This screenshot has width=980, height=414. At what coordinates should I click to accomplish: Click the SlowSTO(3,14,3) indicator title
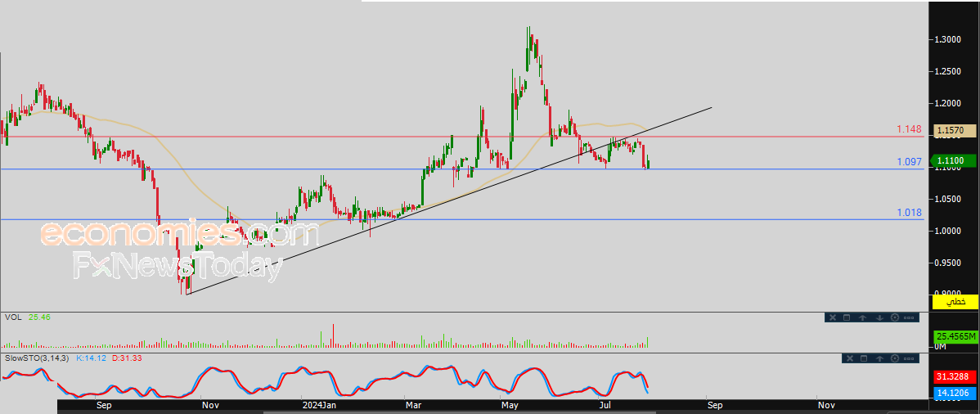tap(36, 358)
